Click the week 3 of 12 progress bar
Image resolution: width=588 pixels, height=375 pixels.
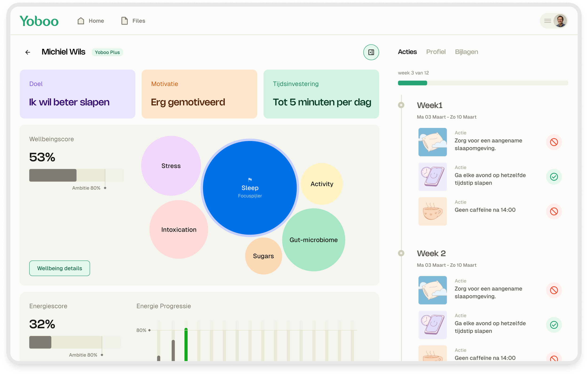(x=483, y=83)
